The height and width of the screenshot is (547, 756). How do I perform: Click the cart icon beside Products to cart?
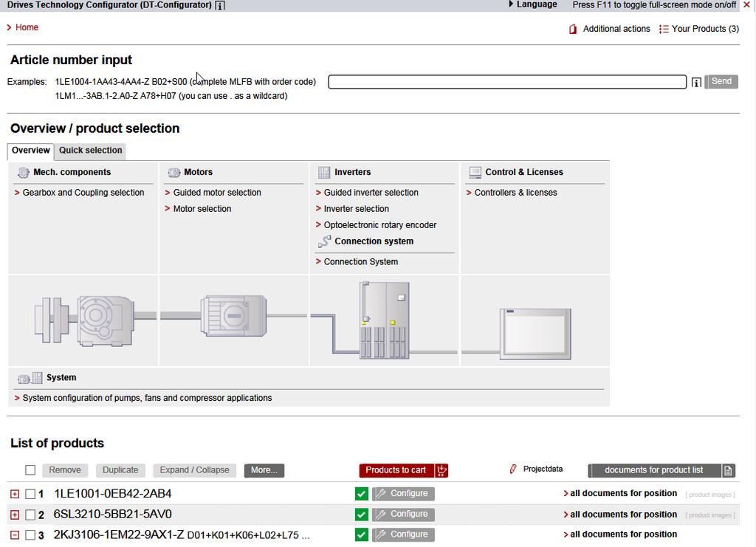point(441,470)
